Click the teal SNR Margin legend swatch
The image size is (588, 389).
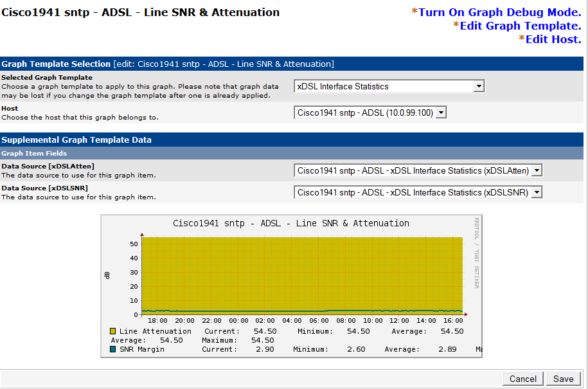pyautogui.click(x=113, y=349)
